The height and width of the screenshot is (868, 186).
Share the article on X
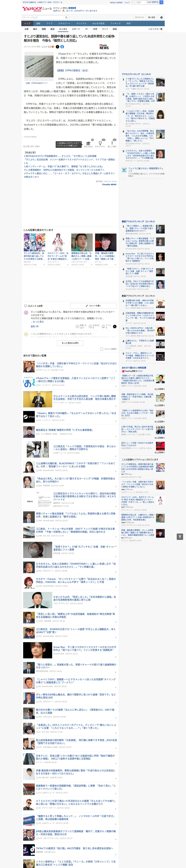(x=57, y=47)
